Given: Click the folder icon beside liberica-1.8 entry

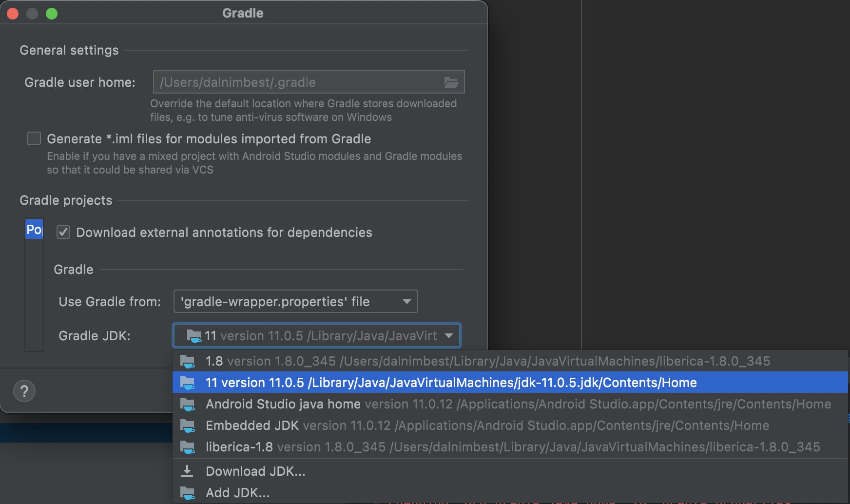Looking at the screenshot, I should (x=188, y=447).
